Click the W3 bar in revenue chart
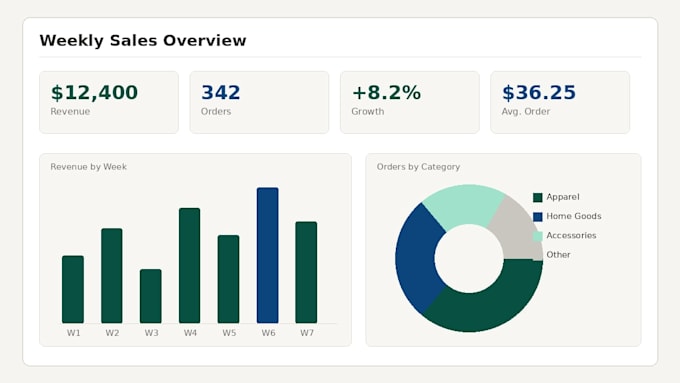680x383 pixels. [151, 296]
